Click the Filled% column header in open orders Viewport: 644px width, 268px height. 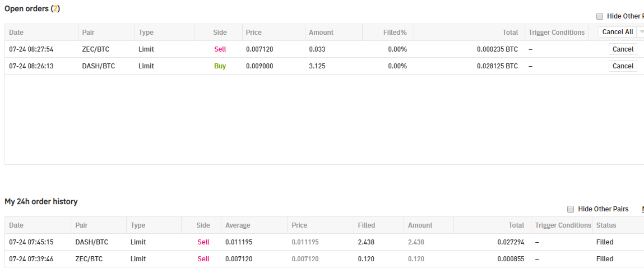pos(395,33)
